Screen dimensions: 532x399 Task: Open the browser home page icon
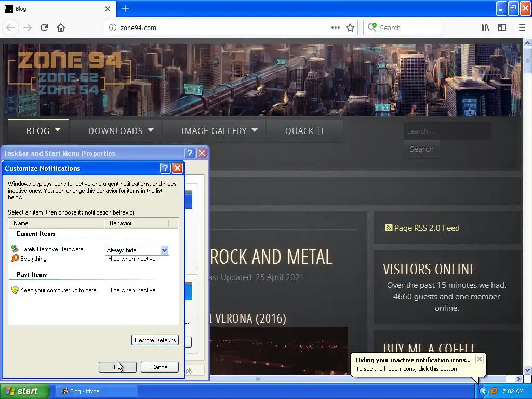61,28
